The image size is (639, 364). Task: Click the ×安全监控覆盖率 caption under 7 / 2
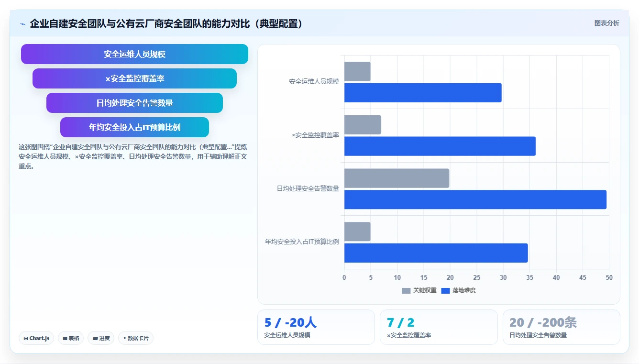[x=409, y=335]
